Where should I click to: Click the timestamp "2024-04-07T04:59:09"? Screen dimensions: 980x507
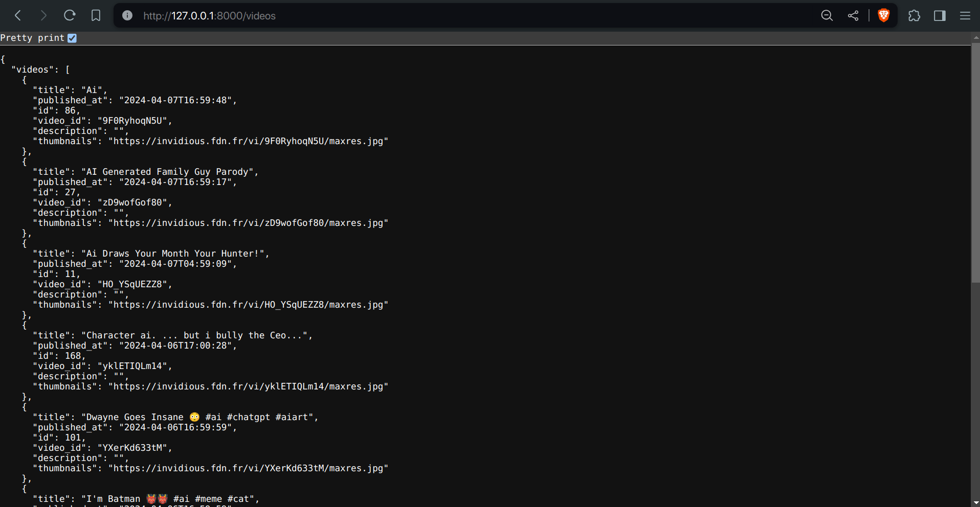click(175, 264)
